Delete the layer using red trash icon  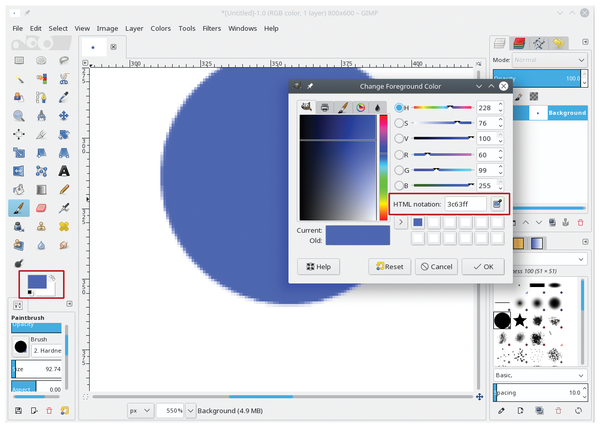[x=580, y=222]
